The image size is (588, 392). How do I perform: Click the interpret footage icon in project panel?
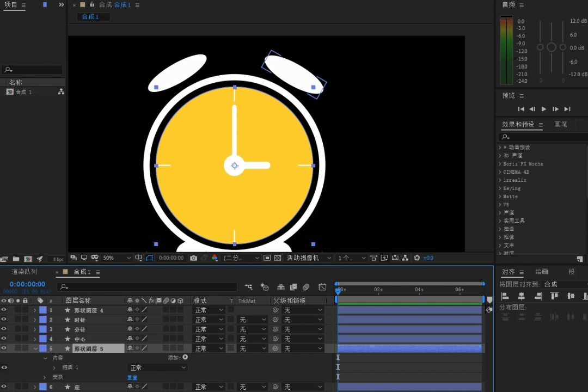4,259
